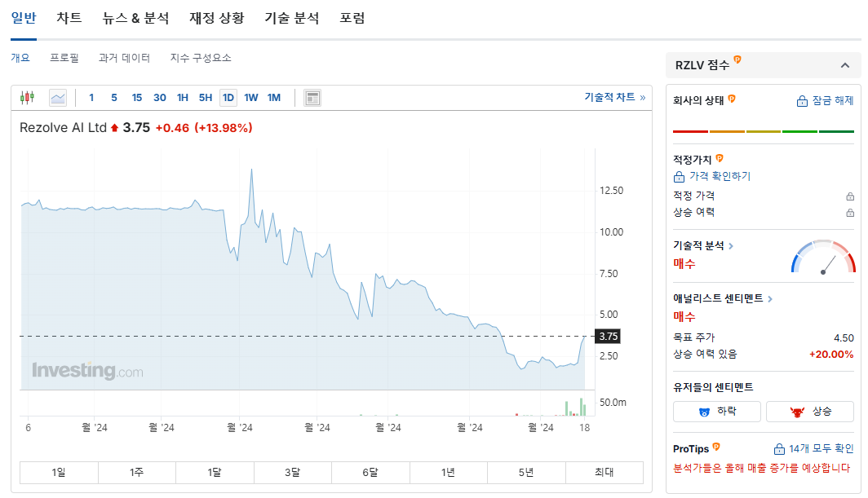
Task: Open the 재정 상황 tab
Action: pos(217,18)
